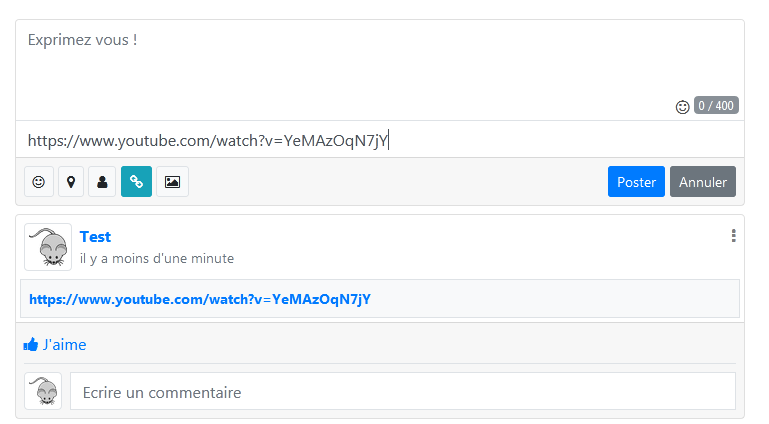The image size is (769, 424).
Task: Click the "il y a moins d'une minute" timestamp
Action: (157, 258)
